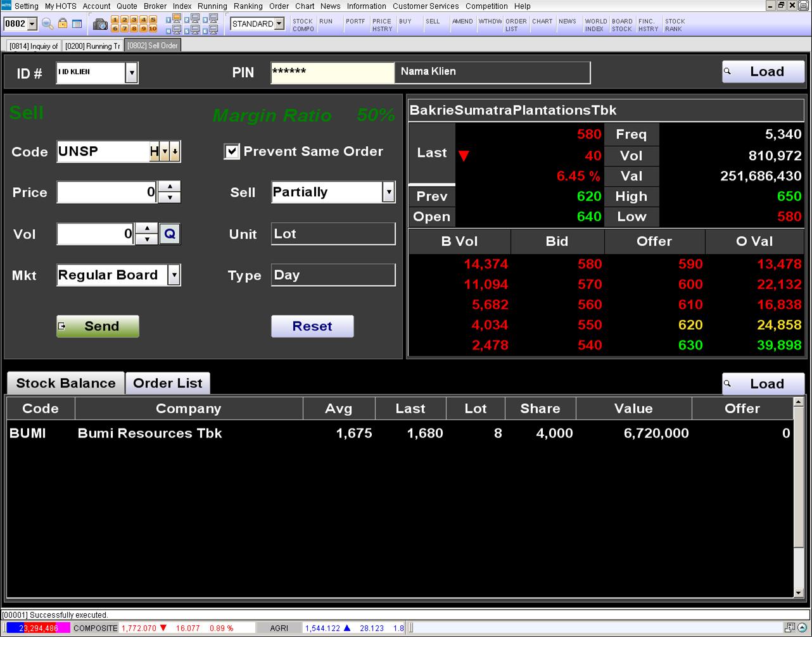The image size is (812, 650).
Task: Click the screen list window icon beside padlock
Action: [x=77, y=24]
